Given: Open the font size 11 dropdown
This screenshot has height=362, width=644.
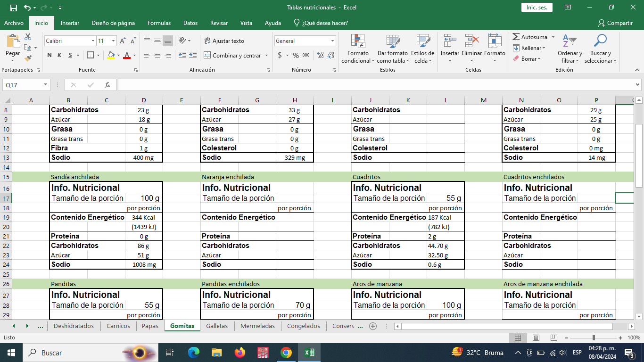Looking at the screenshot, I should [114, 41].
